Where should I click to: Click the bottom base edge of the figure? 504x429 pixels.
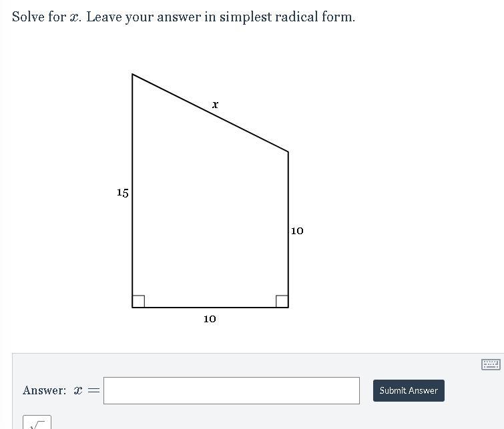click(210, 308)
